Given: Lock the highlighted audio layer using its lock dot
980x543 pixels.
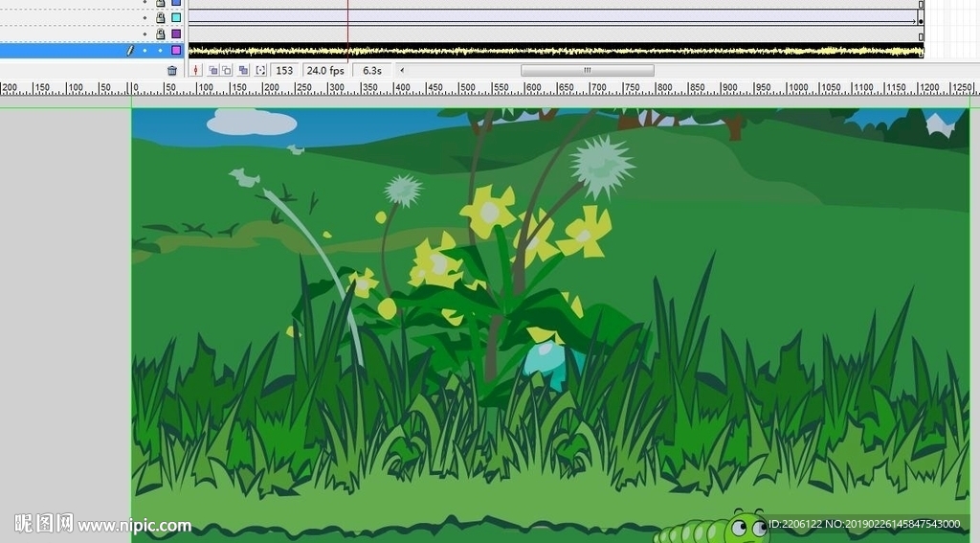Looking at the screenshot, I should click(160, 51).
